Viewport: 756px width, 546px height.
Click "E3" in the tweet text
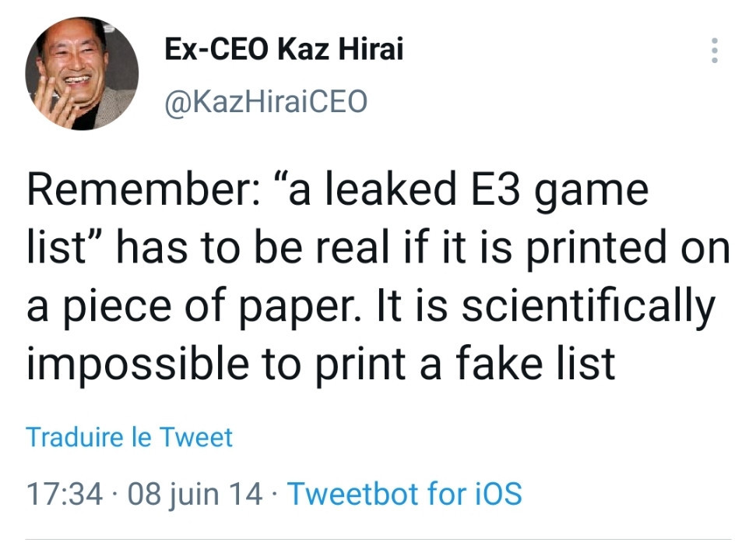tap(508, 191)
